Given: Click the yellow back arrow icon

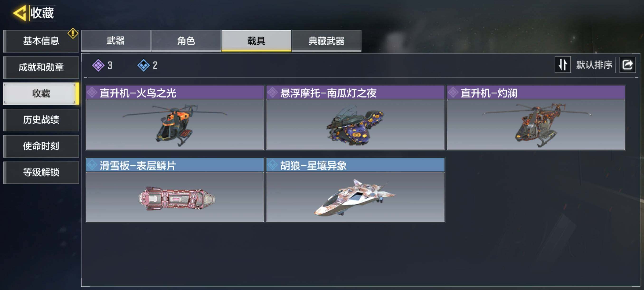Looking at the screenshot, I should [x=19, y=13].
